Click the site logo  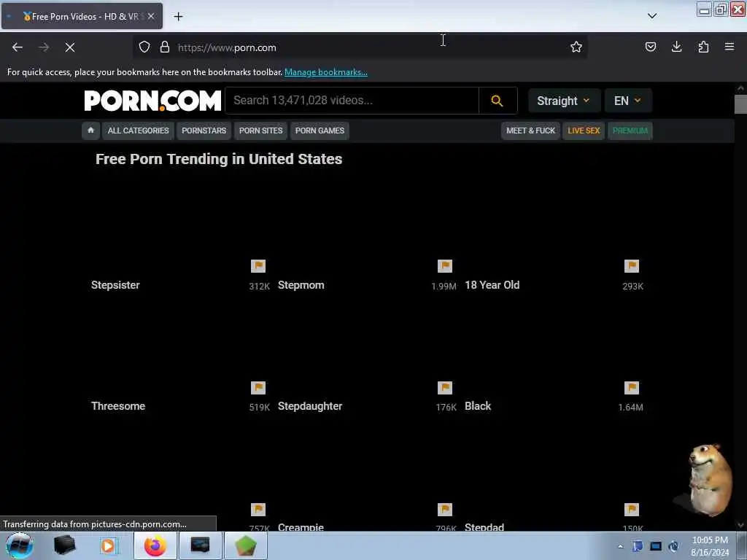click(152, 101)
